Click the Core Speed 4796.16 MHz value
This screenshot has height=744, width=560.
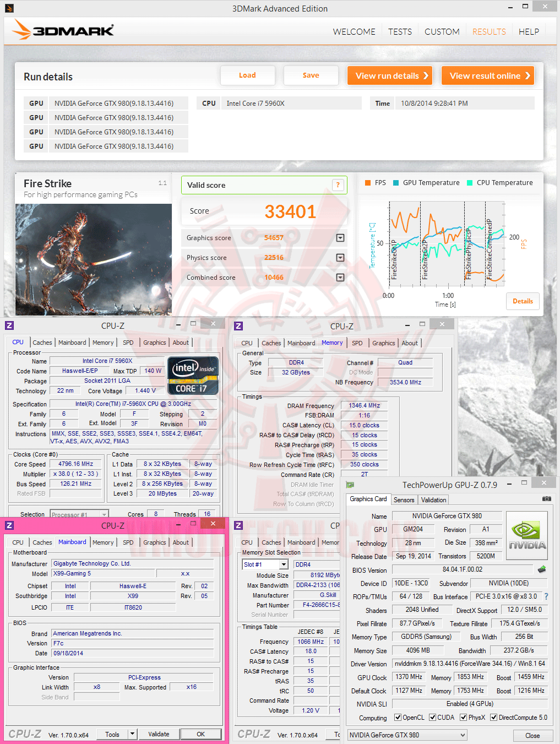76,464
